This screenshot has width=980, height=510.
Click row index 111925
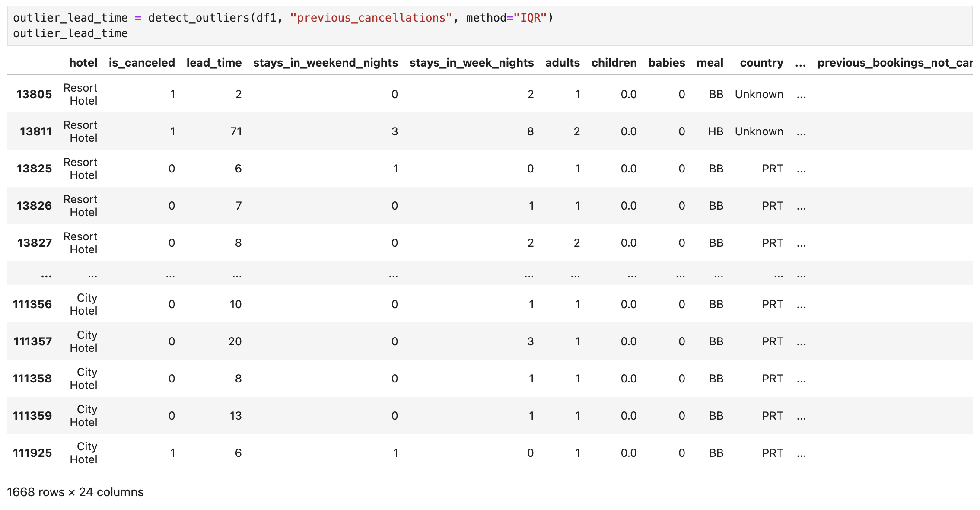point(32,453)
